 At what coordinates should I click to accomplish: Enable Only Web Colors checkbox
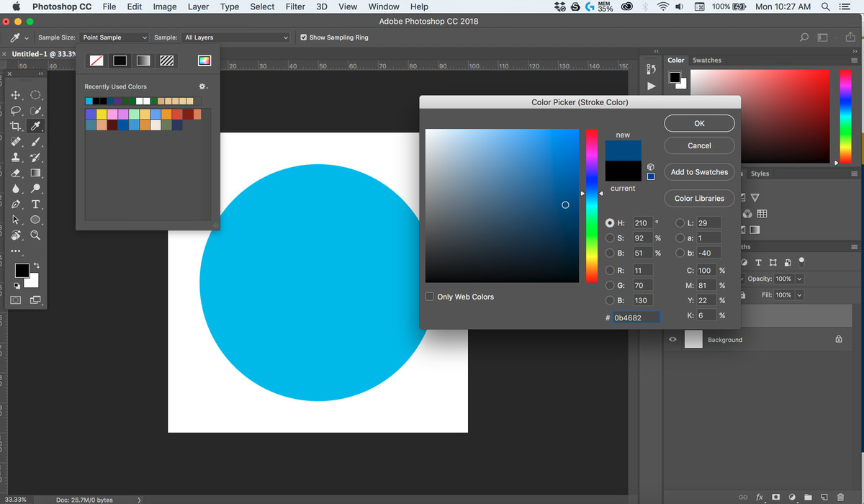tap(430, 297)
